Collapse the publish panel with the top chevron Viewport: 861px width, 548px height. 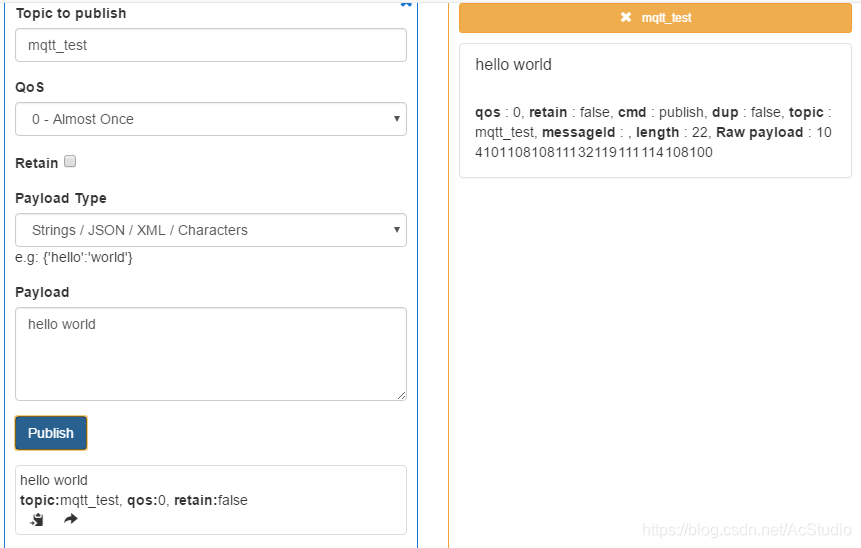[x=406, y=4]
